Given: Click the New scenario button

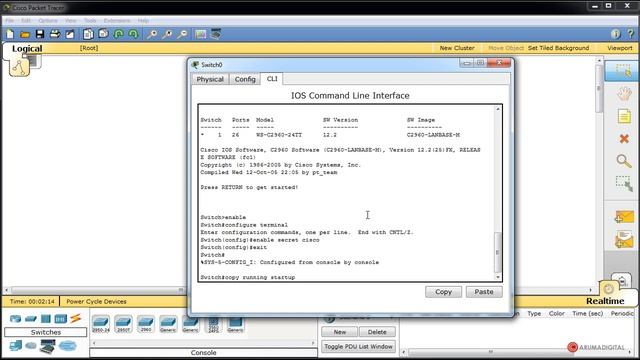Looking at the screenshot, I should (x=340, y=332).
